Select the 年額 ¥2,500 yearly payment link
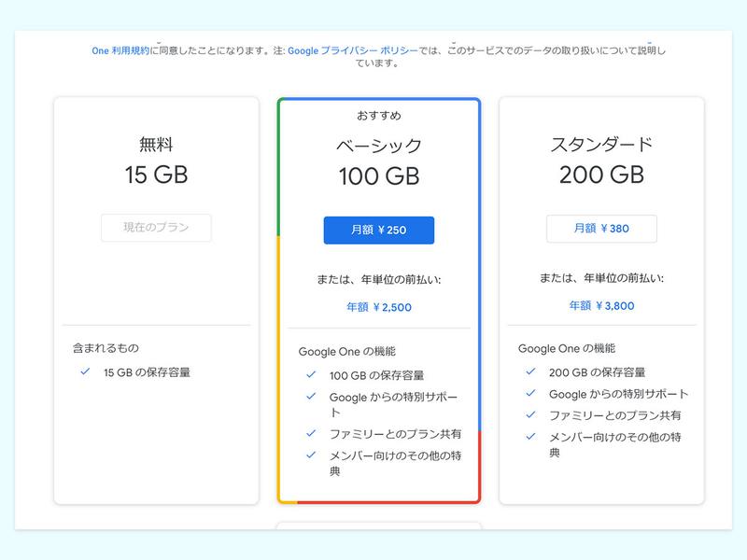The width and height of the screenshot is (747, 560). tap(379, 307)
